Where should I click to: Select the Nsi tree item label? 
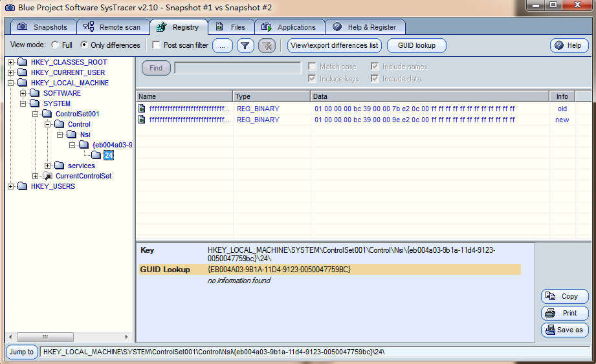coord(85,134)
